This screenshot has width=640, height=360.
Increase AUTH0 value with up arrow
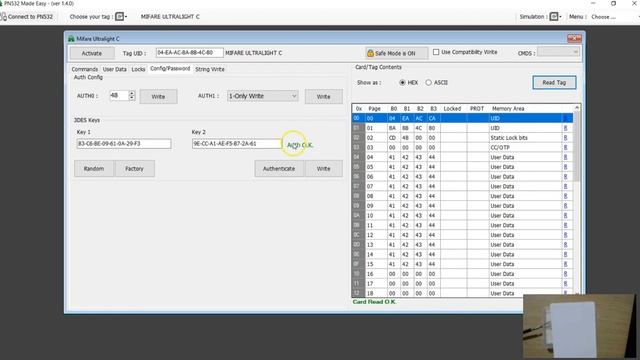[131, 93]
